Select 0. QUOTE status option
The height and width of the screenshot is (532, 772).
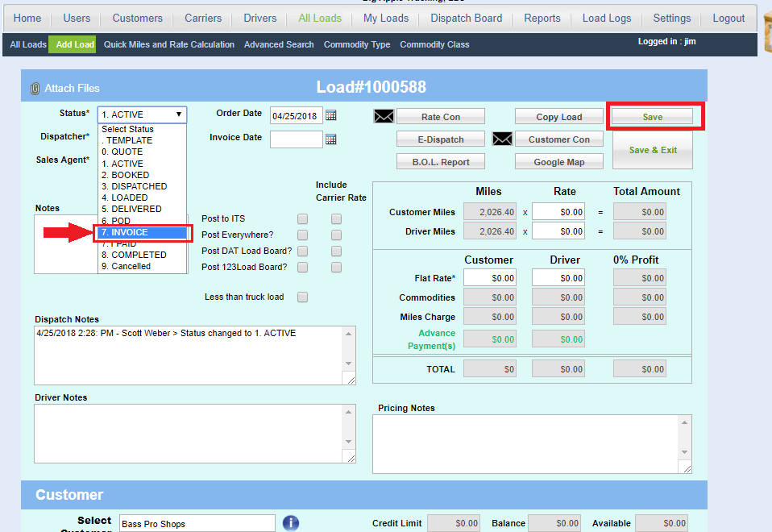pyautogui.click(x=143, y=152)
